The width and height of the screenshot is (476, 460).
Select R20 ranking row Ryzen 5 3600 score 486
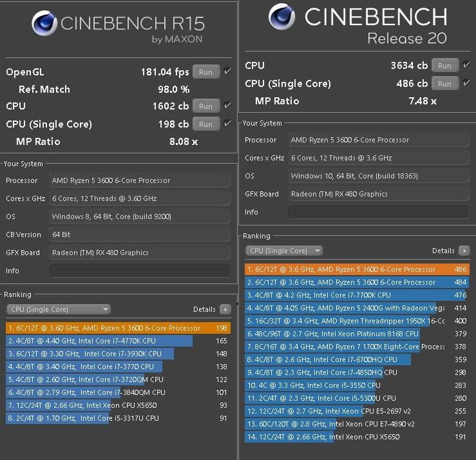[357, 269]
